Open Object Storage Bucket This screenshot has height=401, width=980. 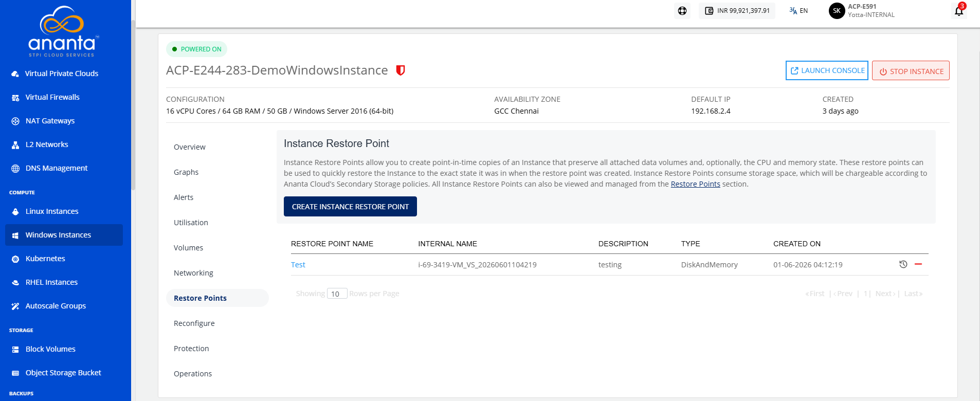tap(64, 373)
